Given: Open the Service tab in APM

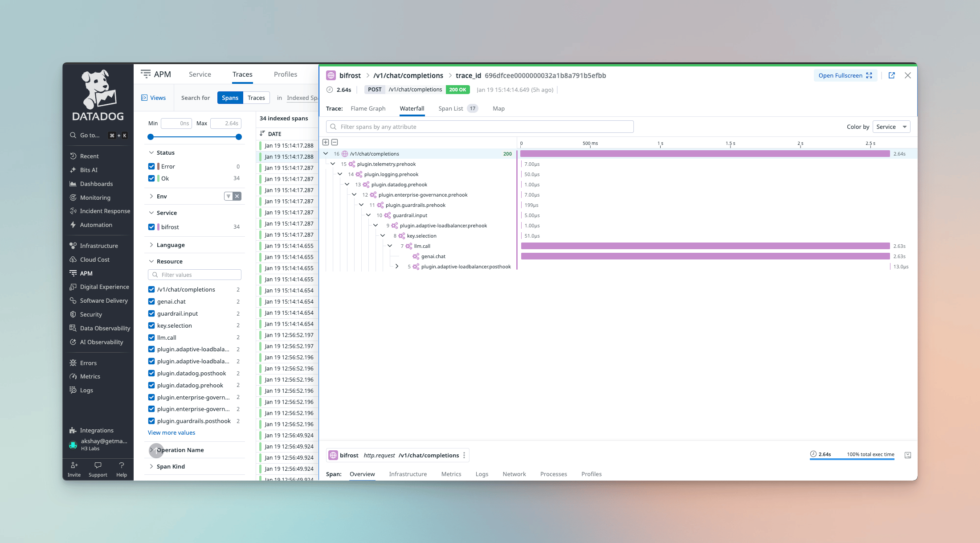Looking at the screenshot, I should 200,74.
